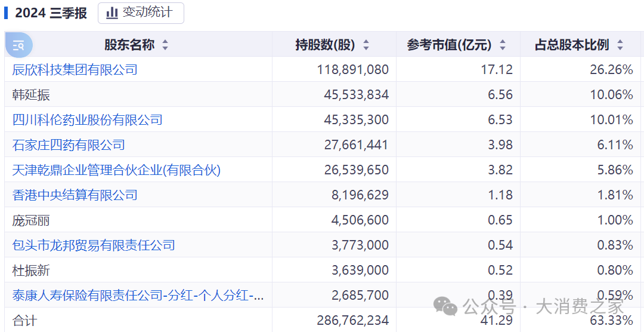Click market value 0.52
This screenshot has height=332, width=644.
[x=500, y=270]
